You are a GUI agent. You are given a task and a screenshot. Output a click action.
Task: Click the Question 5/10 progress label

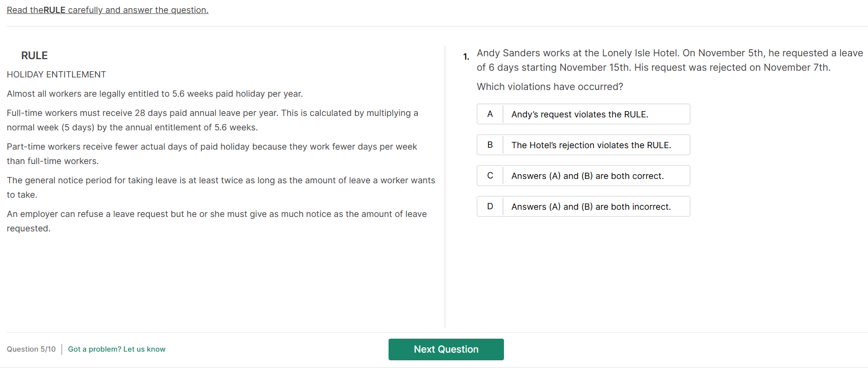coord(31,349)
